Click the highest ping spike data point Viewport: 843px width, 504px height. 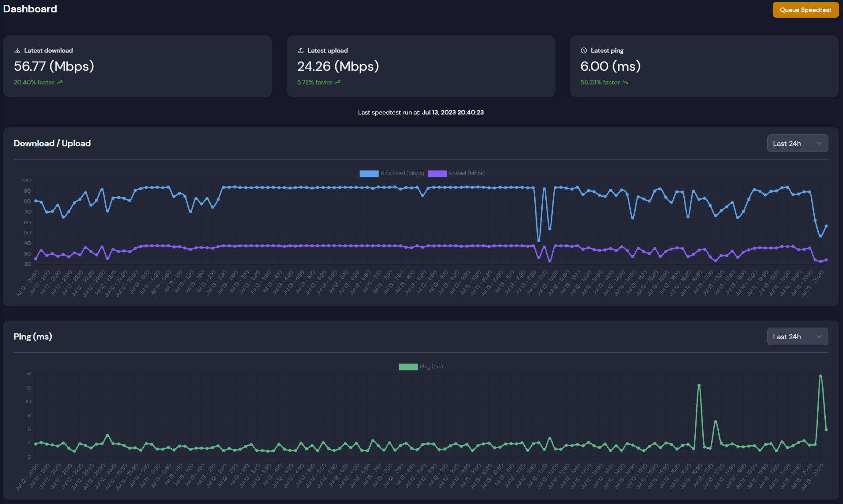820,376
